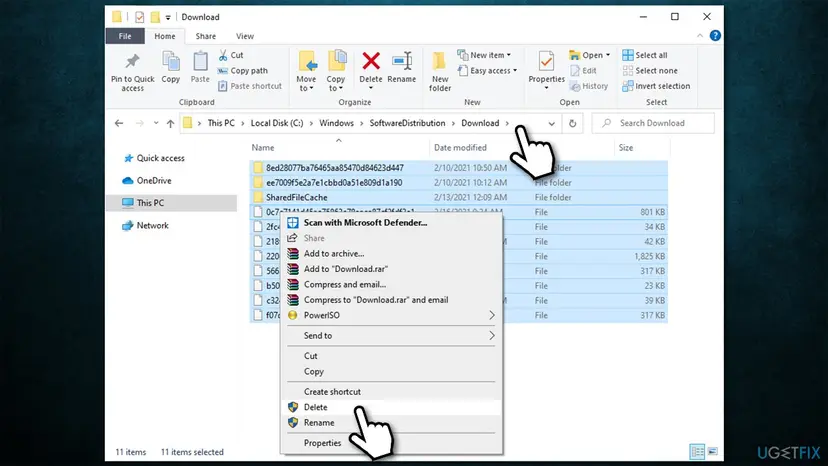Choose Add to "Download.rar"
Image resolution: width=828 pixels, height=466 pixels.
coord(391,269)
